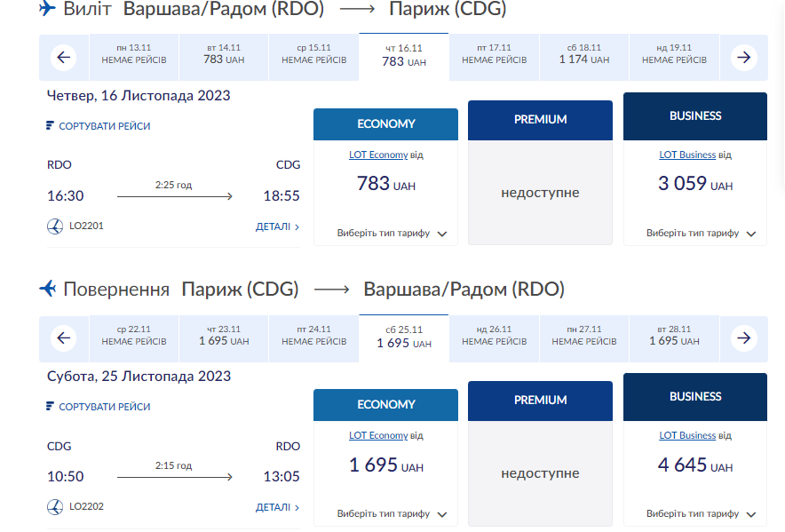Expand the Business tariff dropdown for 3 059 UAH
Image resolution: width=785 pixels, height=532 pixels.
pos(694,233)
